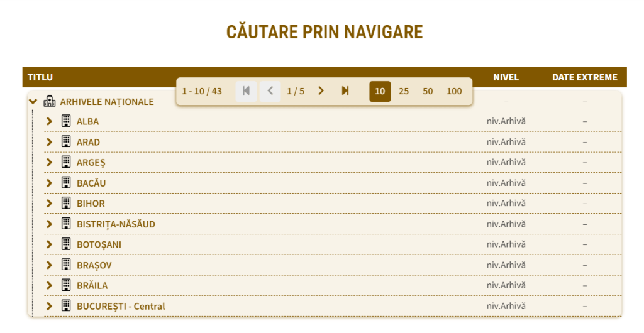Click the building icon beside BIHOR
This screenshot has width=644, height=333.
tap(65, 203)
